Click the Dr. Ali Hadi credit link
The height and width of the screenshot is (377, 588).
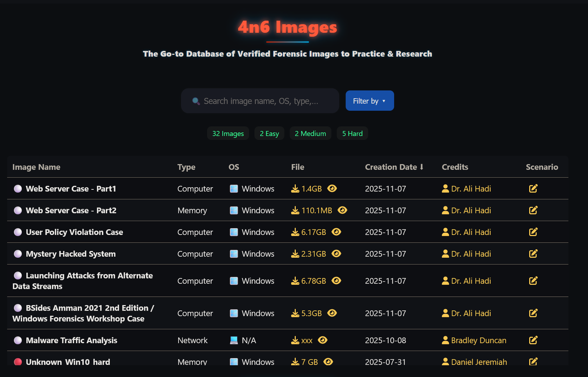tap(471, 189)
